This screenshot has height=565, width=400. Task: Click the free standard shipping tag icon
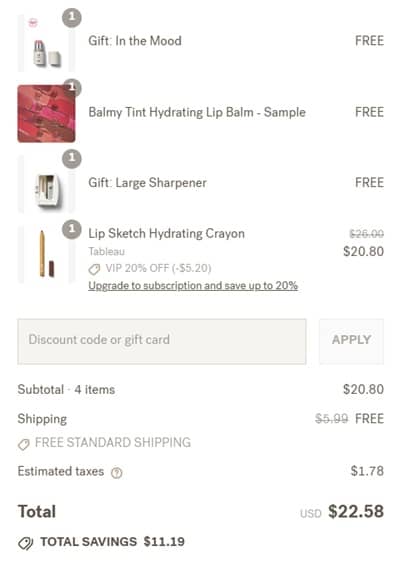pyautogui.click(x=24, y=444)
